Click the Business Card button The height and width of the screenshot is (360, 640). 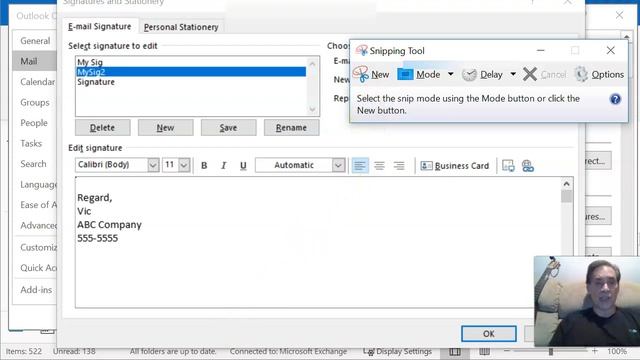point(455,166)
